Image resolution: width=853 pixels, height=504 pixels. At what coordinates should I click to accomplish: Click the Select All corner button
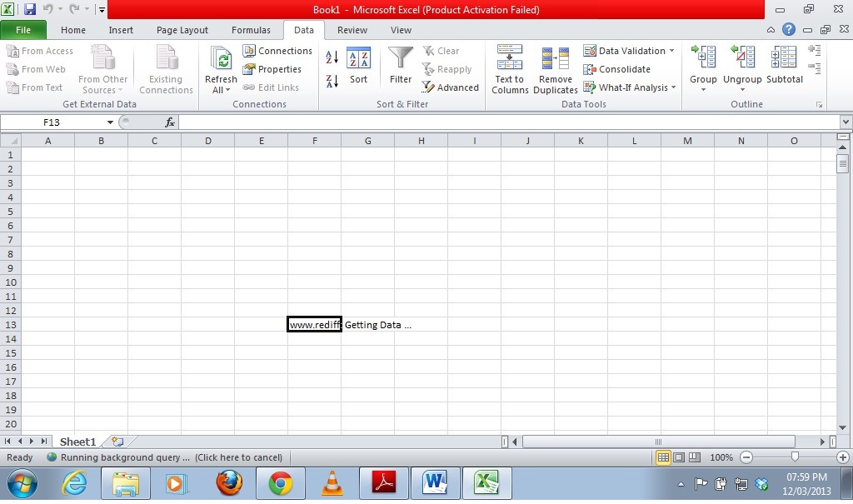pos(11,141)
